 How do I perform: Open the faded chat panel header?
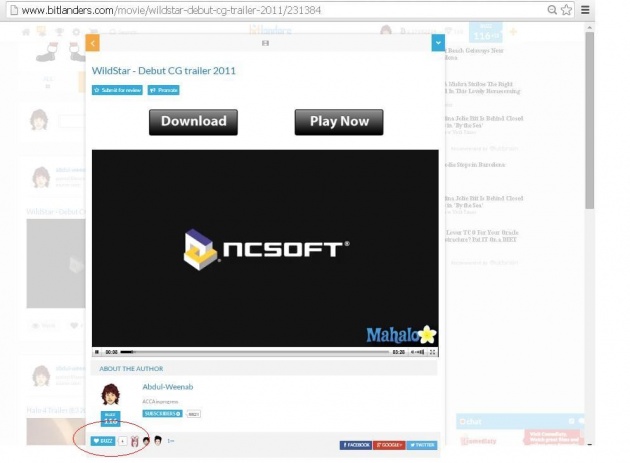(x=520, y=421)
